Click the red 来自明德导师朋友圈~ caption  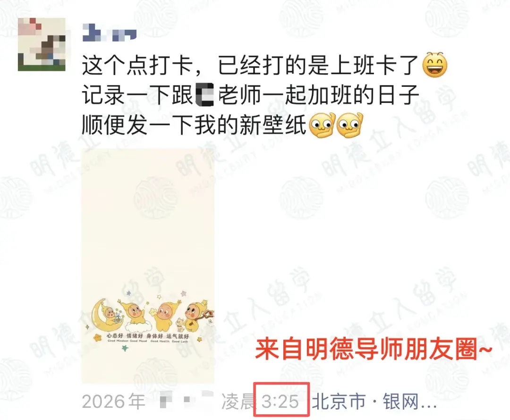[374, 349]
